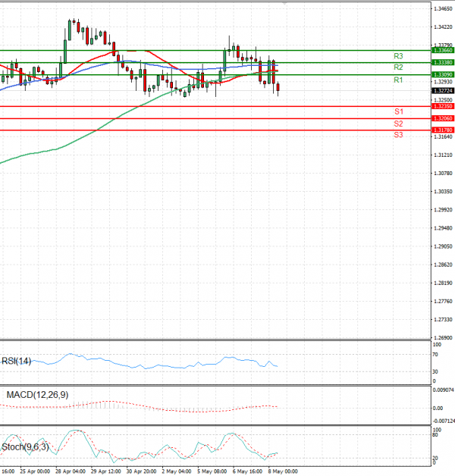Click the 28 Apr 04:00 time label
The image size is (455, 476).
coord(70,471)
